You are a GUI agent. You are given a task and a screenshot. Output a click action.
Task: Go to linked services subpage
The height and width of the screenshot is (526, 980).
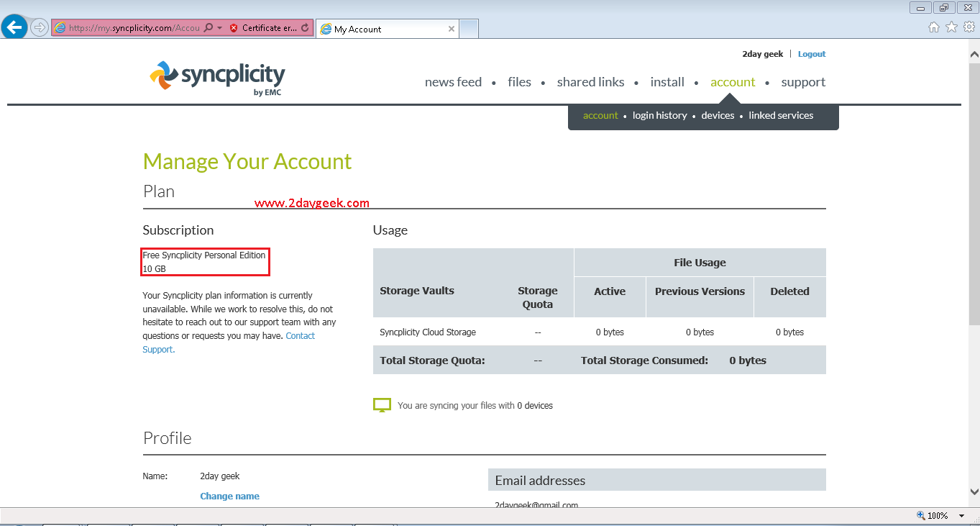[x=781, y=115]
